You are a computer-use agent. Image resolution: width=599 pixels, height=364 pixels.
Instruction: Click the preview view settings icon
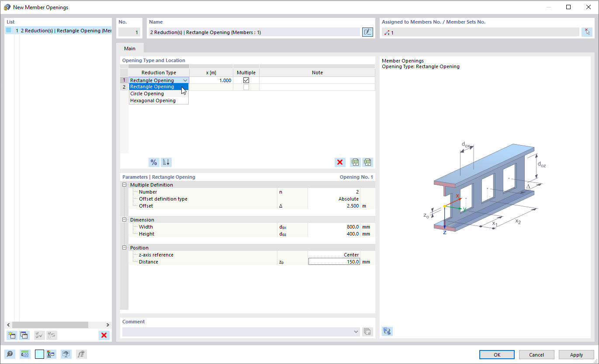[x=387, y=331]
